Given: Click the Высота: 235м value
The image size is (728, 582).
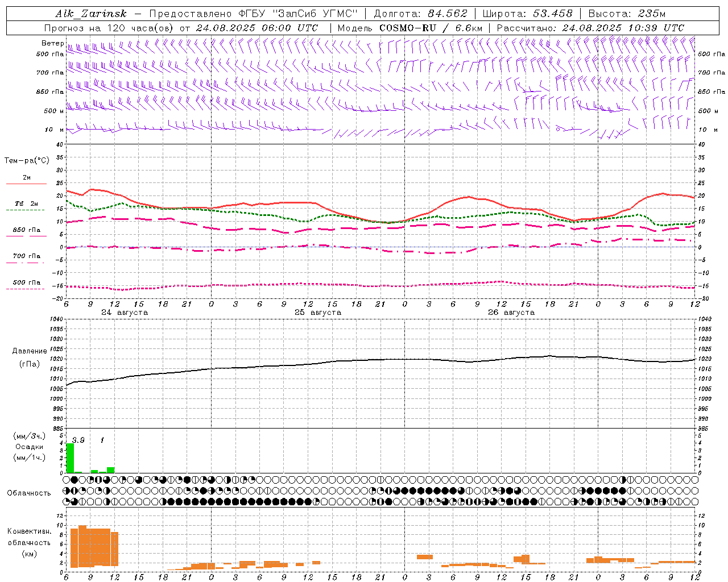Looking at the screenshot, I should (x=627, y=14).
